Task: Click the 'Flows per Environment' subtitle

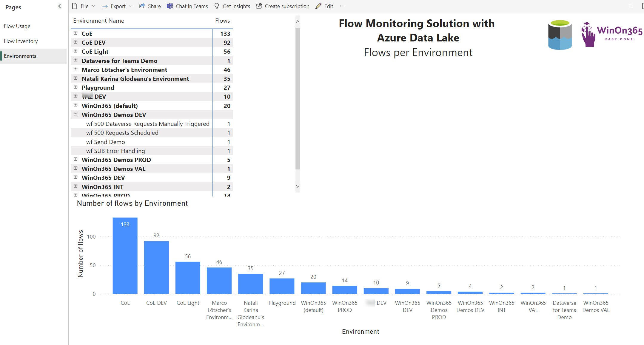Action: click(418, 52)
